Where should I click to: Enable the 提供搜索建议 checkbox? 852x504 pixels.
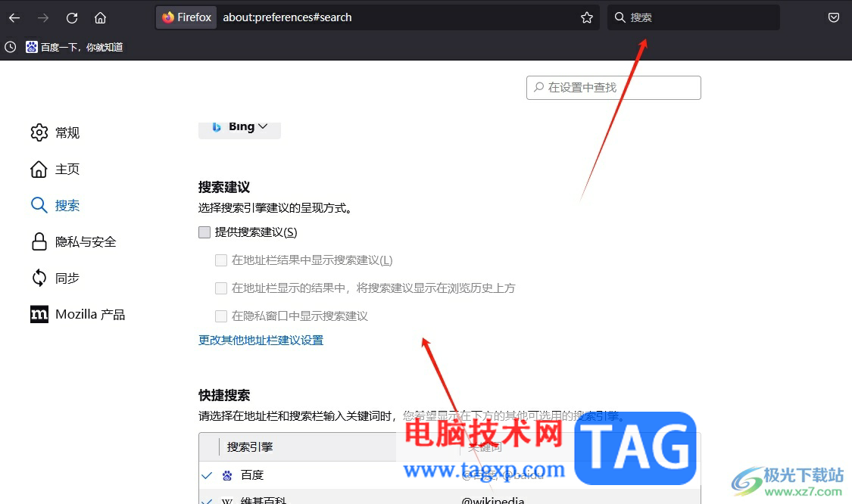click(204, 232)
